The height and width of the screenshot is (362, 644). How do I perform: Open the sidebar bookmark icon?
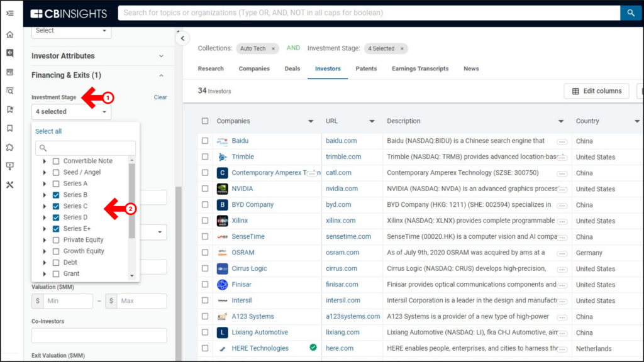click(10, 128)
